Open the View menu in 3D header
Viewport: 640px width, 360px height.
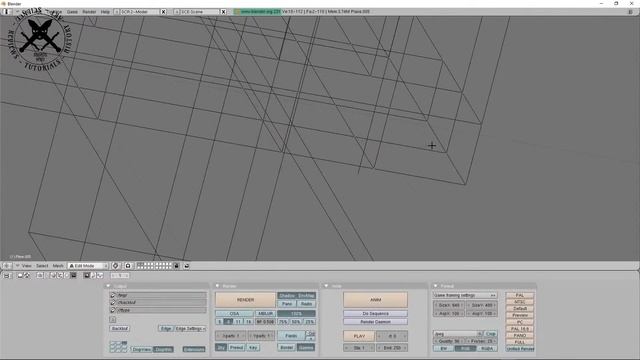pos(27,266)
